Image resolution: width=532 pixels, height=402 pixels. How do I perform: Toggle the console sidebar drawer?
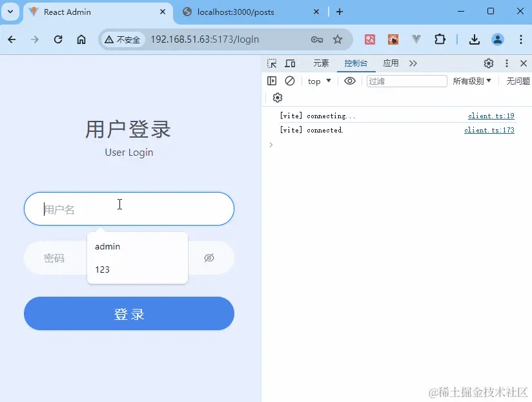(x=272, y=81)
